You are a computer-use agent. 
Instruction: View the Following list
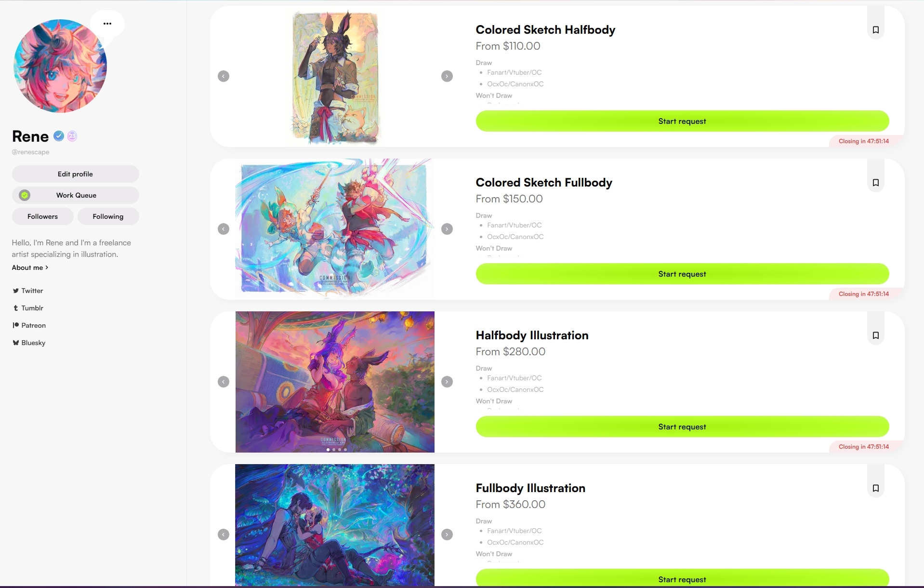pyautogui.click(x=108, y=216)
